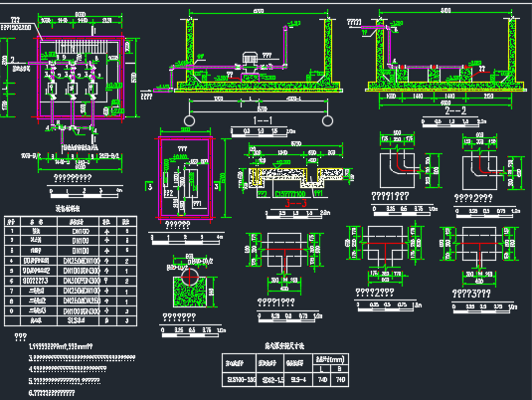Select the "740" value under column B
This screenshot has height=400, width=532.
click(x=340, y=380)
